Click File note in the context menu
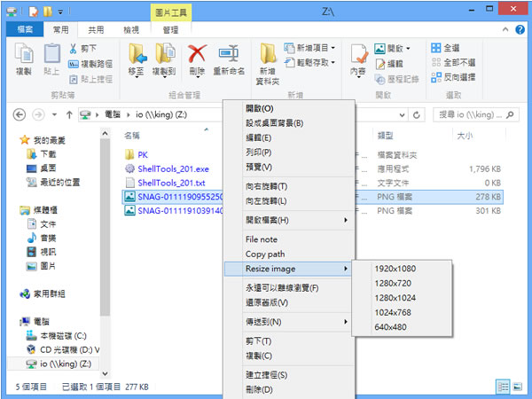Image resolution: width=532 pixels, height=399 pixels. (x=290, y=239)
